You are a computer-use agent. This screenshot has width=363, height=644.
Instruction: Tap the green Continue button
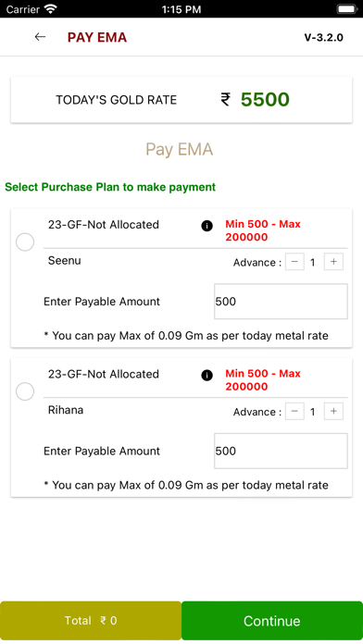(272, 621)
